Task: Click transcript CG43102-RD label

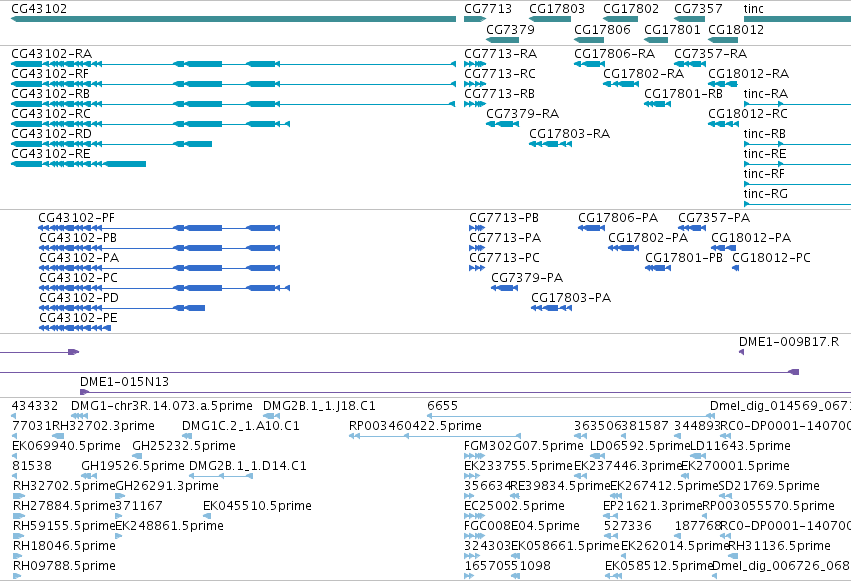Action: pos(52,134)
